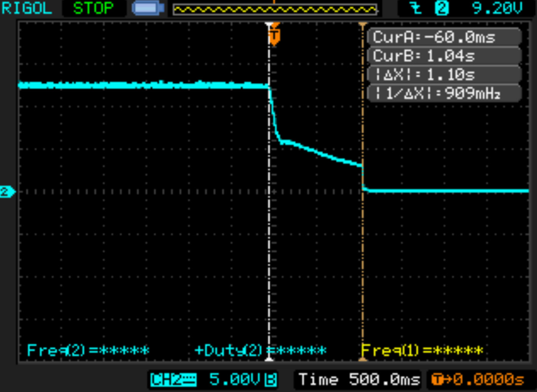Select the 9.20V trigger level readout
The width and height of the screenshot is (537, 392).
(497, 8)
